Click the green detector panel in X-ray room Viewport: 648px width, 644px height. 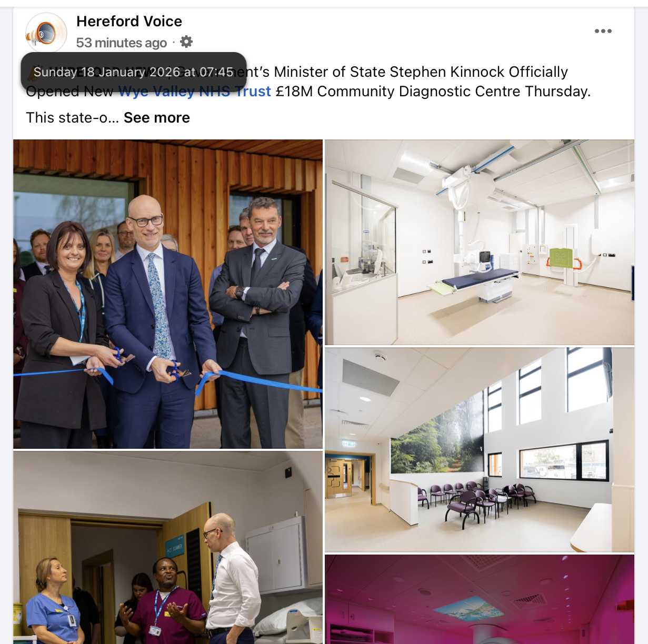coord(560,258)
